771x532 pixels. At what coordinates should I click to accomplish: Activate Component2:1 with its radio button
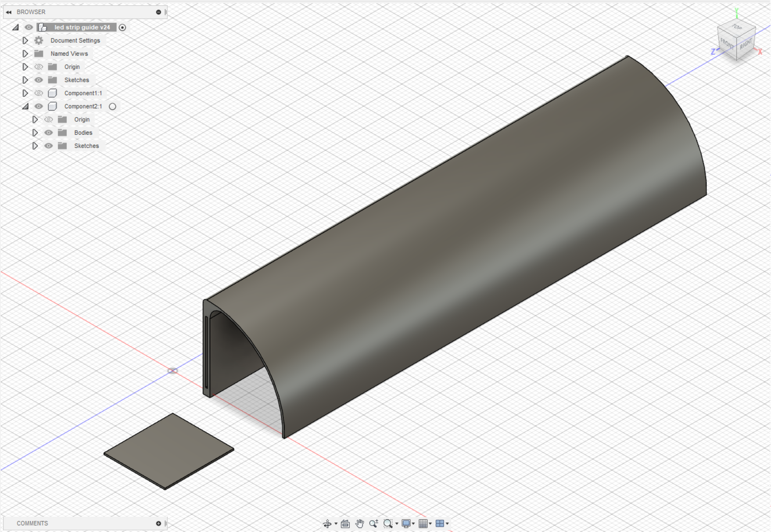(x=112, y=106)
